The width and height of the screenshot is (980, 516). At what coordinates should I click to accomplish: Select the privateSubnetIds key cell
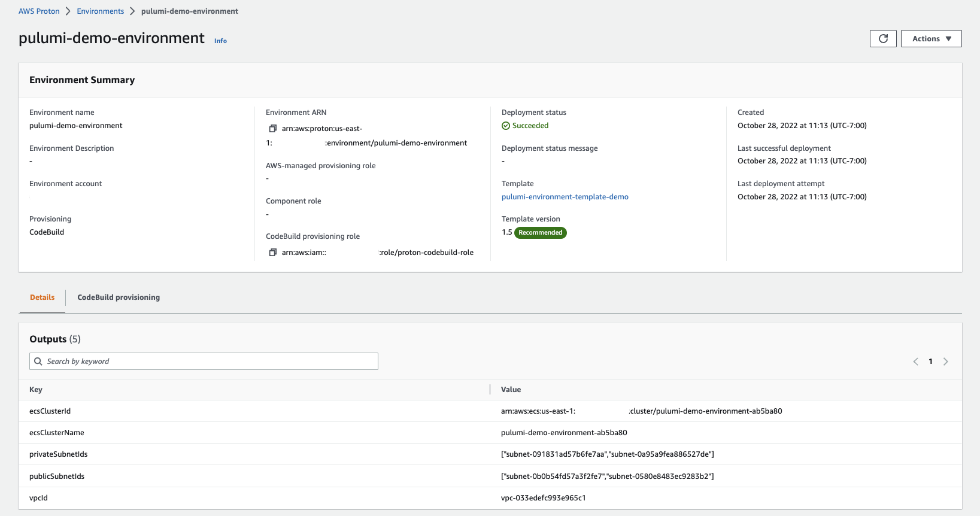[59, 454]
